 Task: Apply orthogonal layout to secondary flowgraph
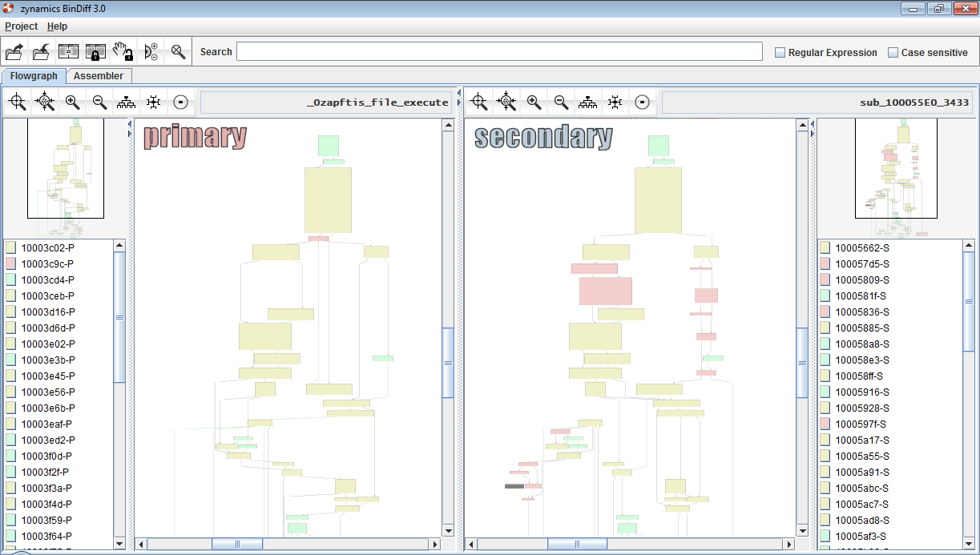point(615,102)
